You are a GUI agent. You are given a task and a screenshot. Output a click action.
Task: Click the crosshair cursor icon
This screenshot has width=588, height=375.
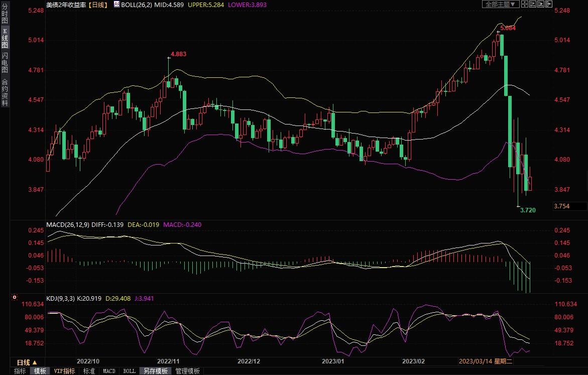click(x=524, y=4)
